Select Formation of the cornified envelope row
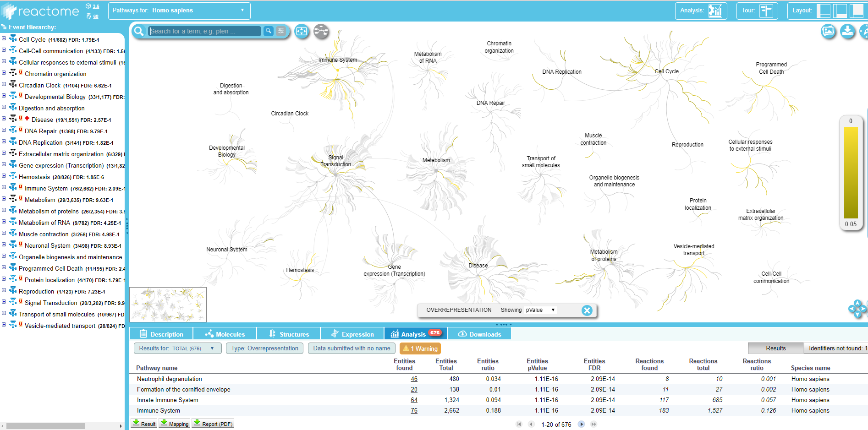 (x=499, y=389)
